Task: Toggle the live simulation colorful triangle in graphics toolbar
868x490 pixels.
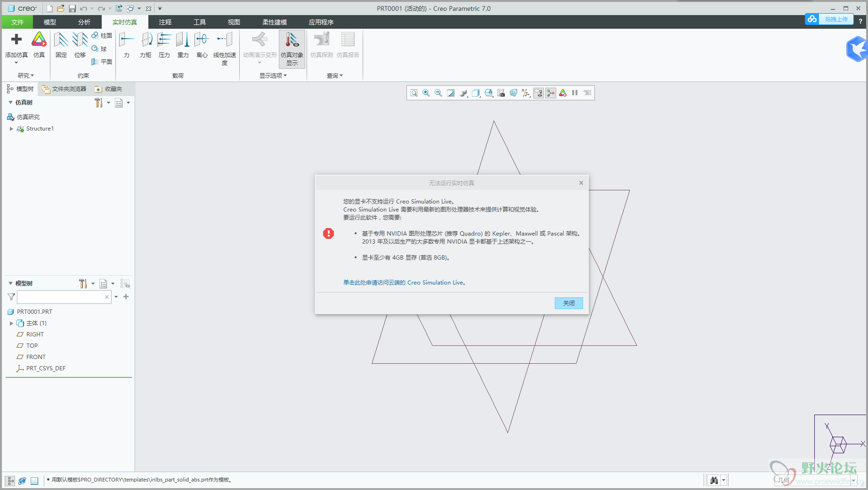Action: pos(563,93)
